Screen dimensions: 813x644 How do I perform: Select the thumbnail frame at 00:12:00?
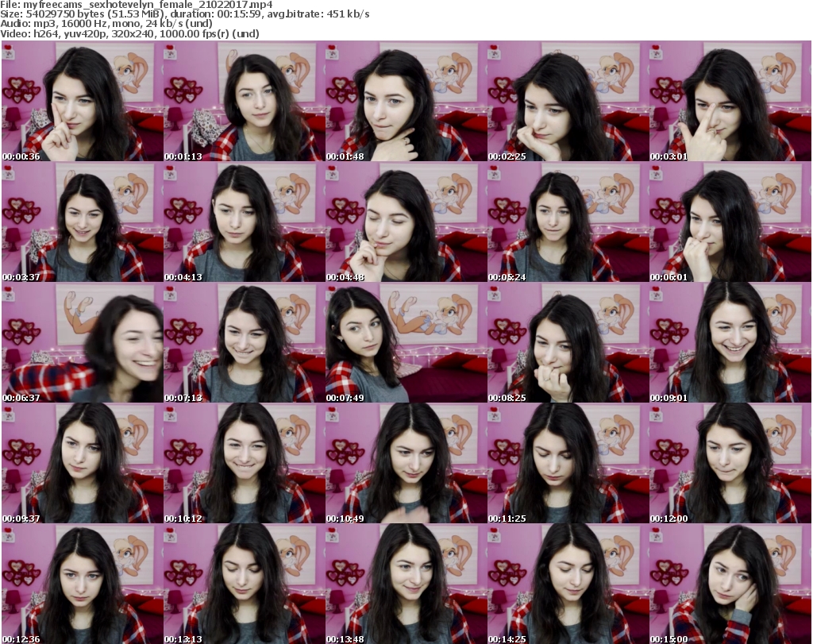[730, 464]
